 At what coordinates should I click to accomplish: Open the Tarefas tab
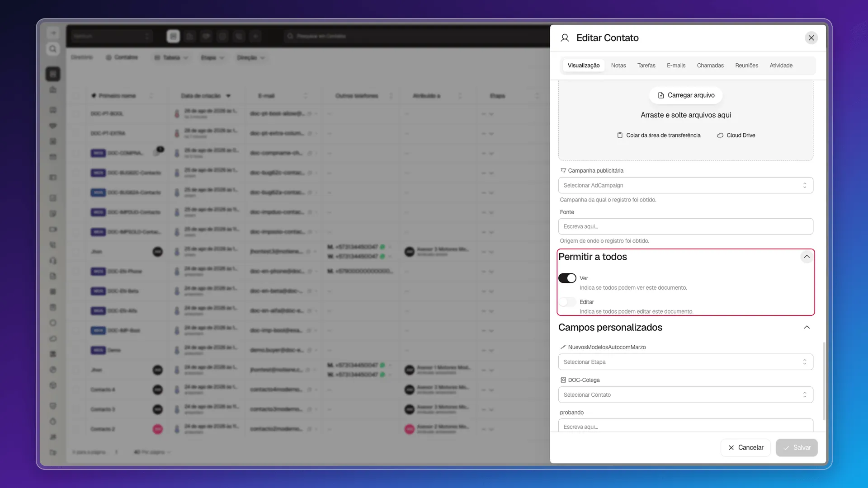click(646, 66)
